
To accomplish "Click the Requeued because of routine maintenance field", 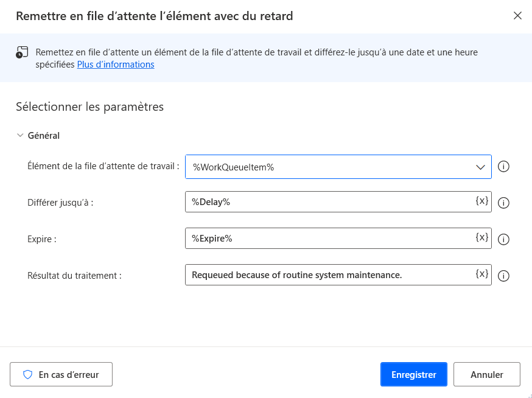I will click(x=338, y=275).
